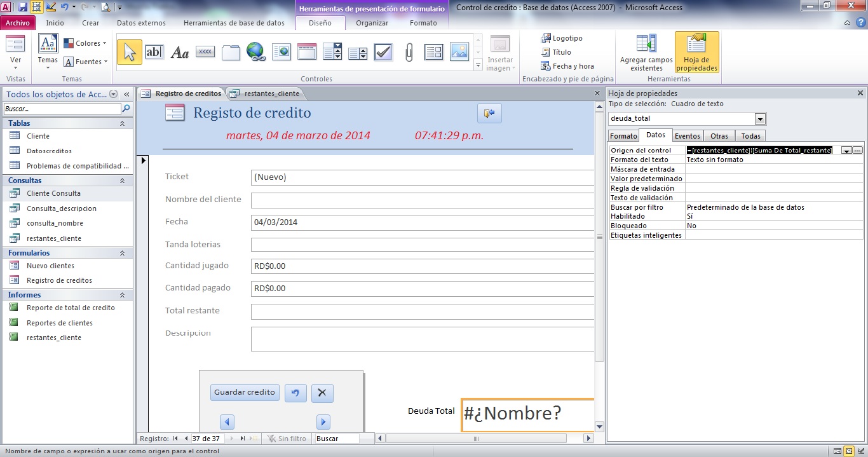Image resolution: width=868 pixels, height=457 pixels.
Task: Insert a Logotipo into the header
Action: pos(562,38)
